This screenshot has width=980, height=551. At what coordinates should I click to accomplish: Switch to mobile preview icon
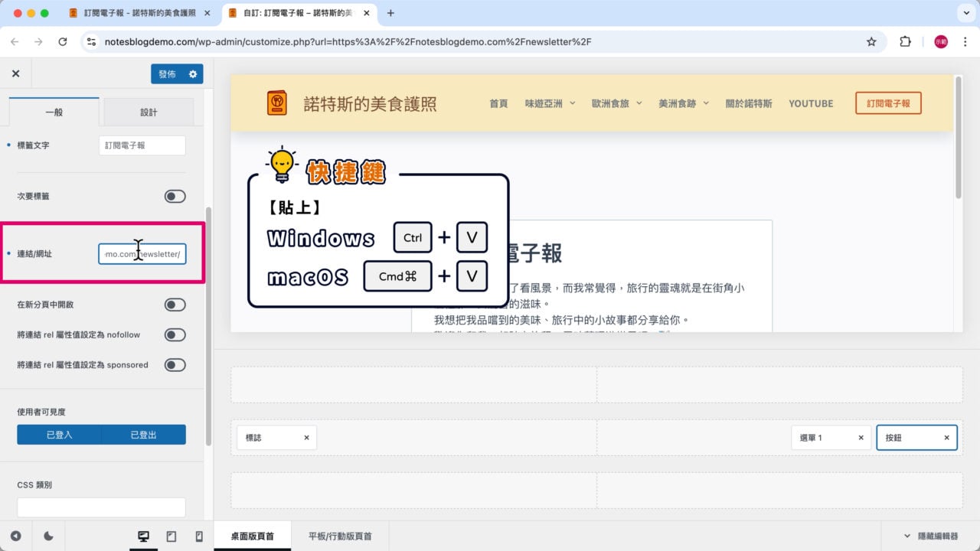pyautogui.click(x=198, y=536)
